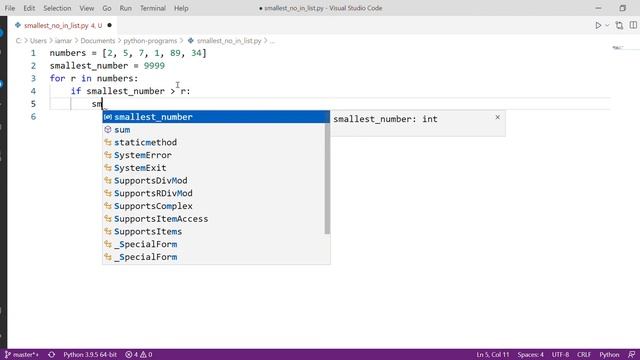
Task: Click the open changes icon
Action: click(619, 25)
